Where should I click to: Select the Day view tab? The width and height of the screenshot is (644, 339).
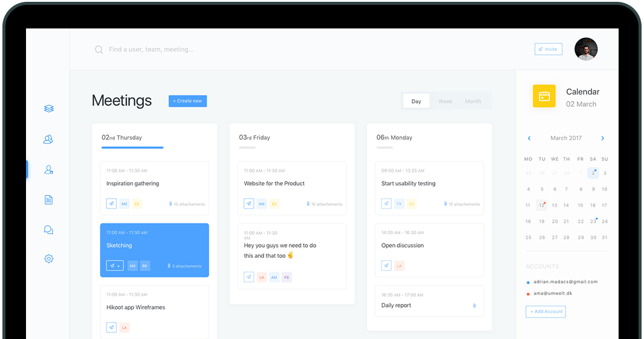click(x=416, y=101)
